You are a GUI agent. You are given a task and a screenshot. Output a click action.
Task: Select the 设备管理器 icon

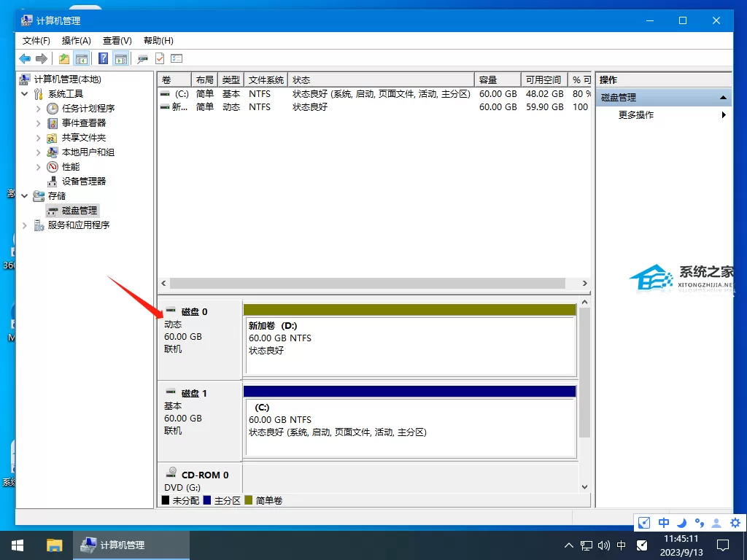pos(53,182)
